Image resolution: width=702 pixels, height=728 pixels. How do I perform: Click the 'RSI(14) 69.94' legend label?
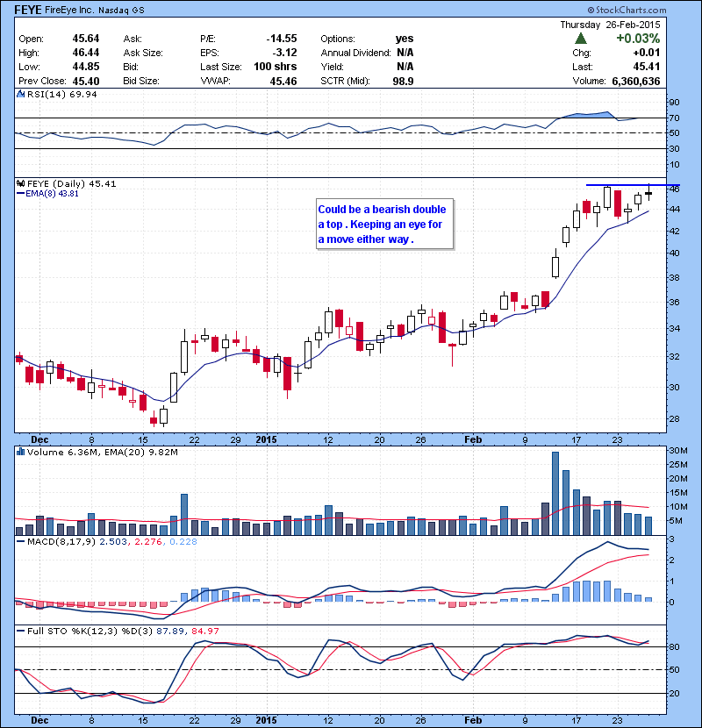62,94
